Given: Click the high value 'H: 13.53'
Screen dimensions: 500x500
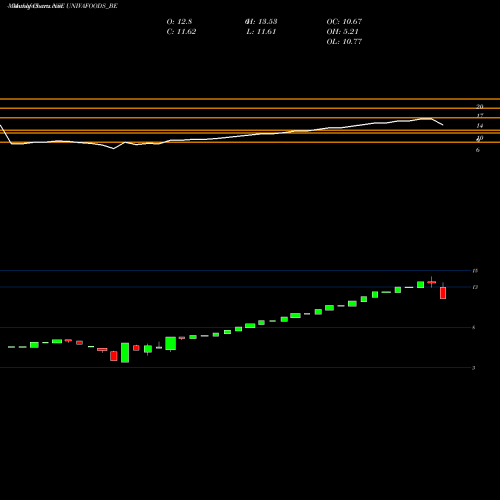Looking at the screenshot, I should [x=262, y=22].
